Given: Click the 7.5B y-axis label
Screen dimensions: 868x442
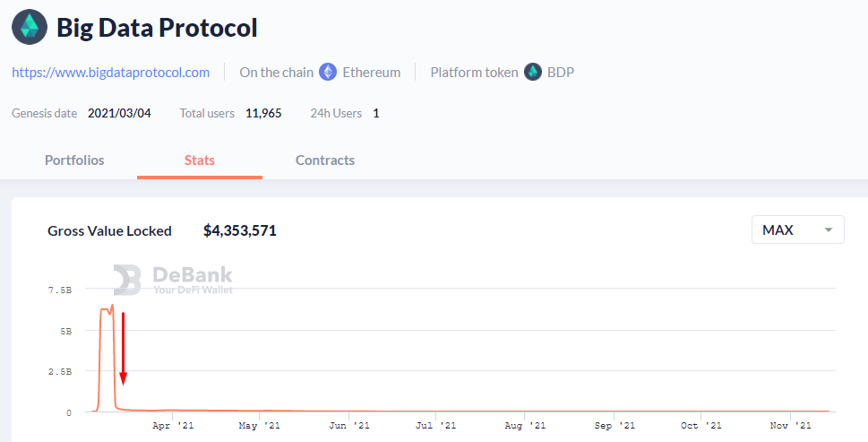Looking at the screenshot, I should click(60, 290).
